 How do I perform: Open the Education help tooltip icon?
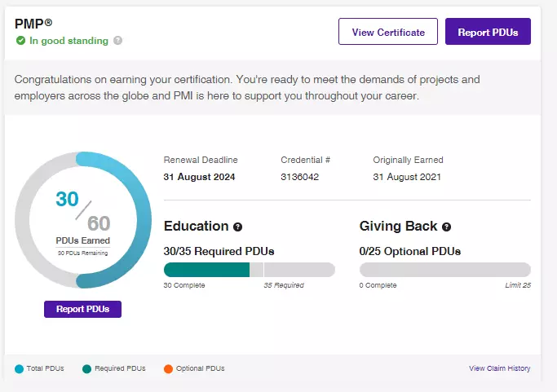point(238,227)
